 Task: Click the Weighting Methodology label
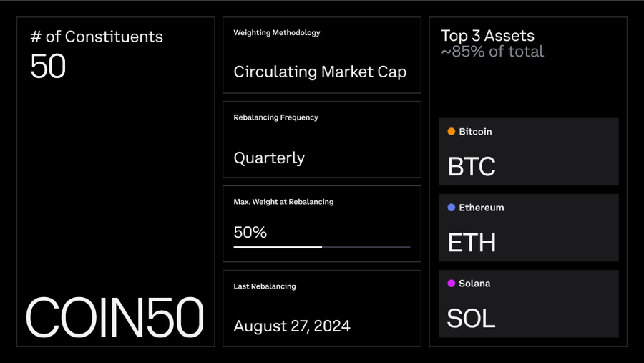(x=277, y=32)
